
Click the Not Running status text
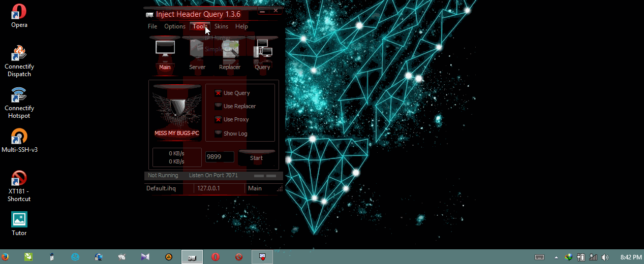(x=163, y=175)
